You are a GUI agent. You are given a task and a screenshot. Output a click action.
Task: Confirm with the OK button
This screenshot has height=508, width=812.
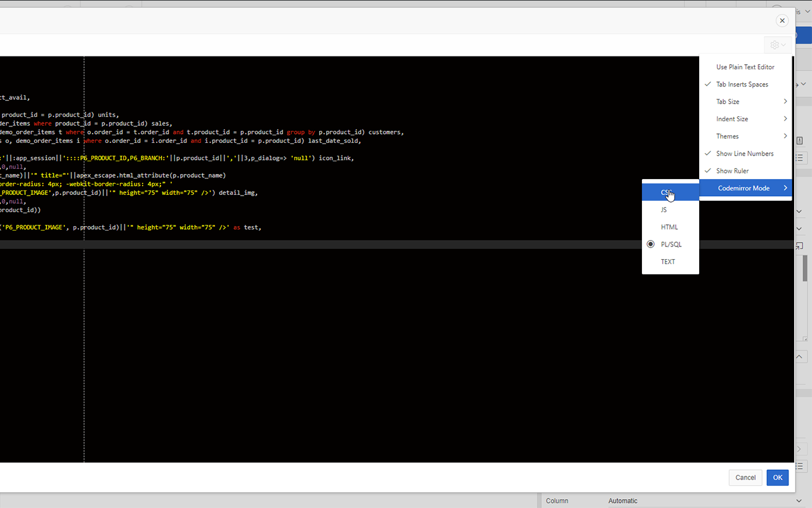click(x=778, y=478)
